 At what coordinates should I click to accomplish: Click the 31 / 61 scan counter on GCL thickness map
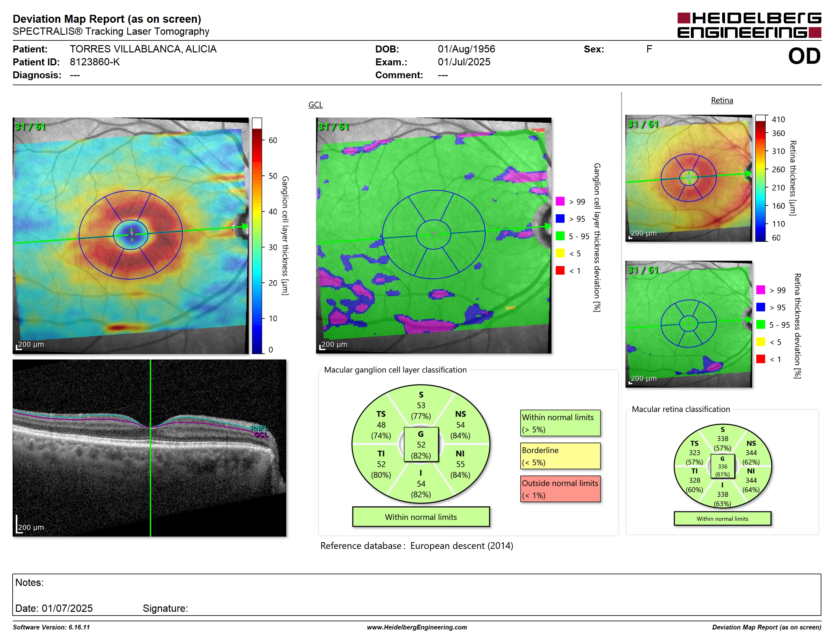30,127
